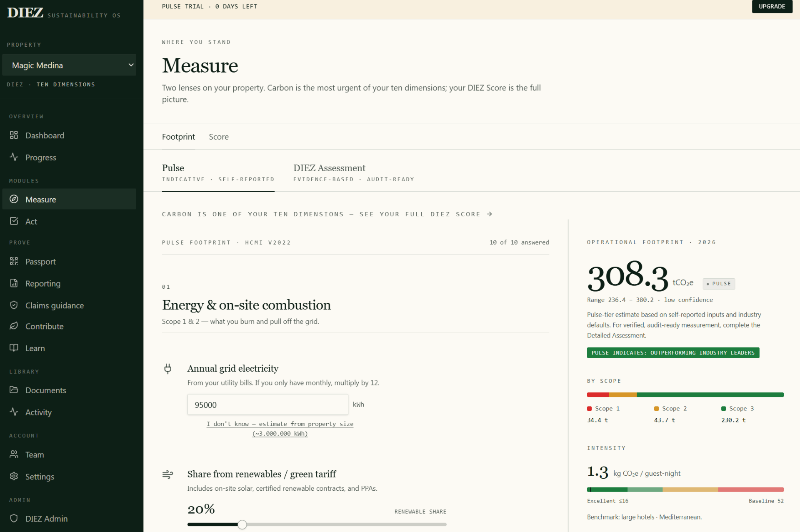The image size is (800, 532).
Task: Select the Pulse indicative sub-tab
Action: [x=218, y=173]
